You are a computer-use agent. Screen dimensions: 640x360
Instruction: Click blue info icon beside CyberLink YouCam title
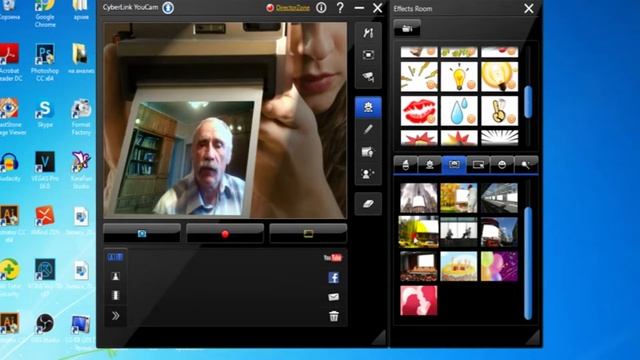pyautogui.click(x=168, y=8)
